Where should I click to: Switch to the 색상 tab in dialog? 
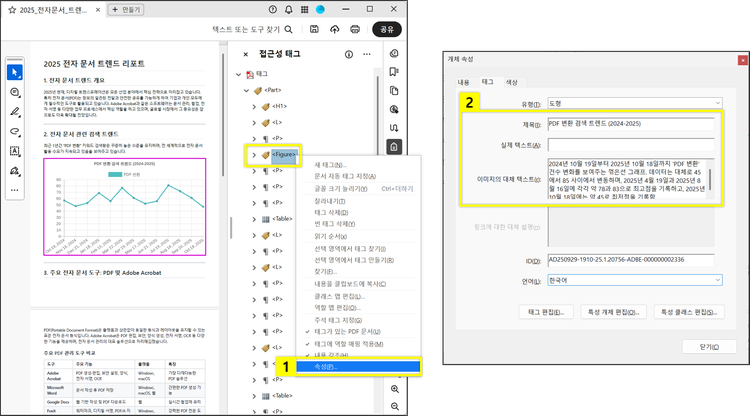coord(512,82)
